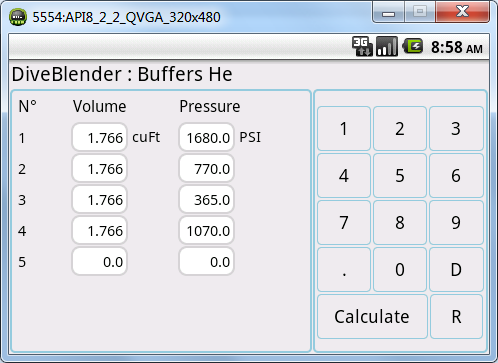Click row number 4 label
This screenshot has height=363, width=498.
pyautogui.click(x=22, y=231)
